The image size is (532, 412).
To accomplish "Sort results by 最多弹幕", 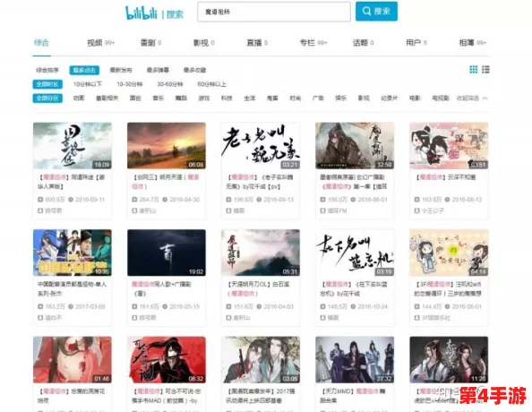I will [158, 70].
